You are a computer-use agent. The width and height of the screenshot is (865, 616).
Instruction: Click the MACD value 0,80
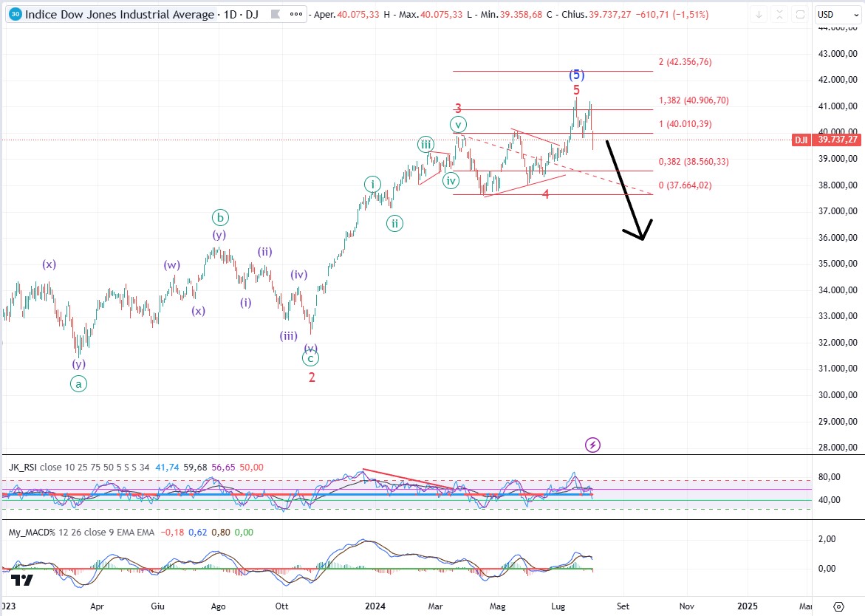click(x=221, y=533)
